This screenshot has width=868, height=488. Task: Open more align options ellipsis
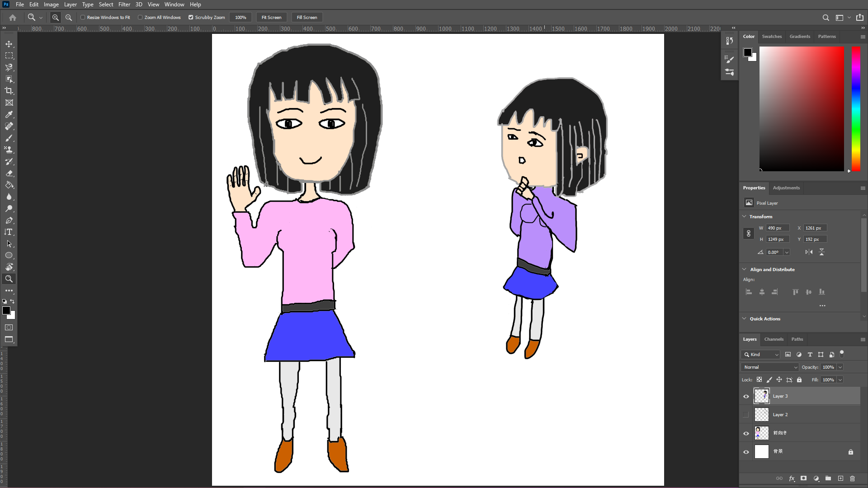(822, 306)
